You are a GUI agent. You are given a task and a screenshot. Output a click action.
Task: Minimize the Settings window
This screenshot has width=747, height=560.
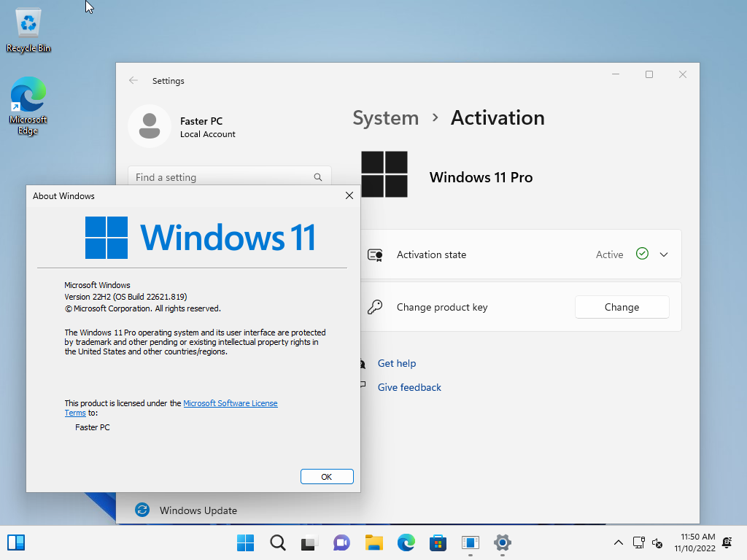pos(616,74)
